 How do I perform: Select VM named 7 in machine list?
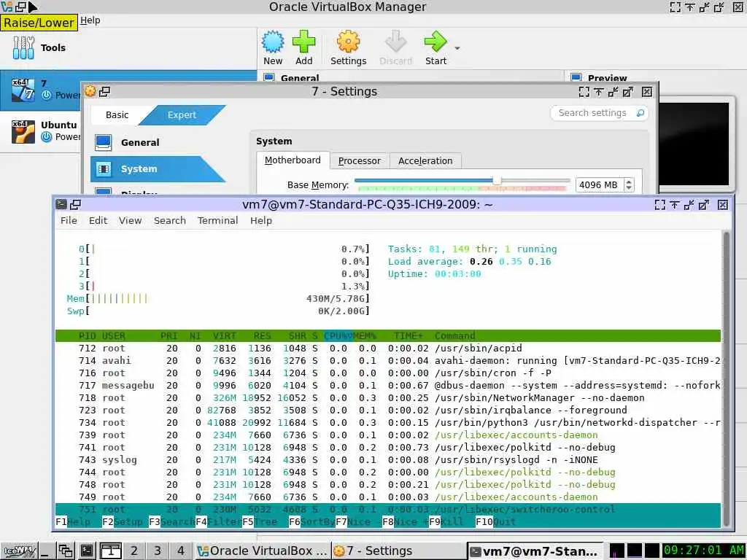click(x=41, y=90)
